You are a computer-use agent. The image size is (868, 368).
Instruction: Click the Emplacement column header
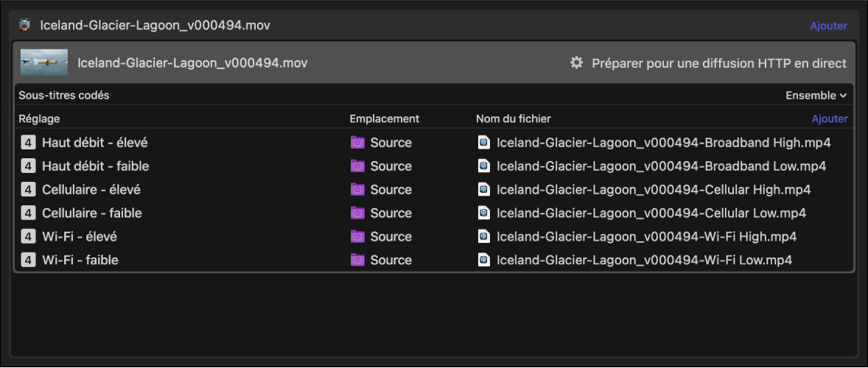click(384, 119)
